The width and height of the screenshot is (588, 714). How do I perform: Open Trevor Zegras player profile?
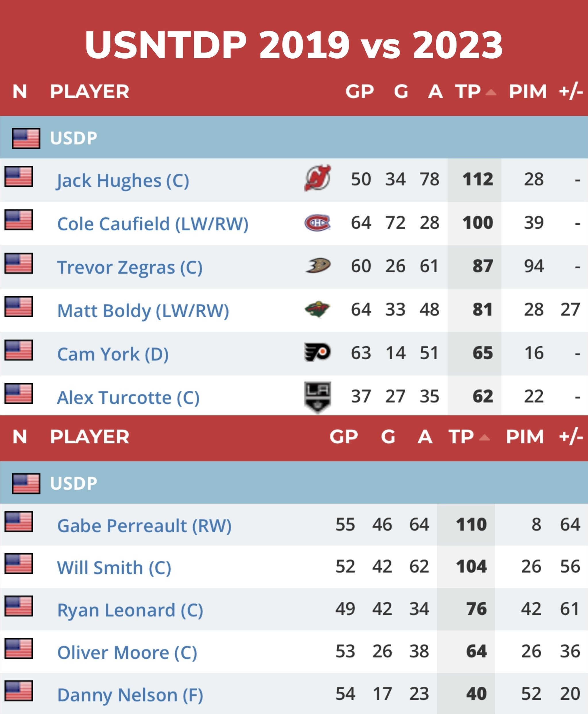pyautogui.click(x=130, y=267)
